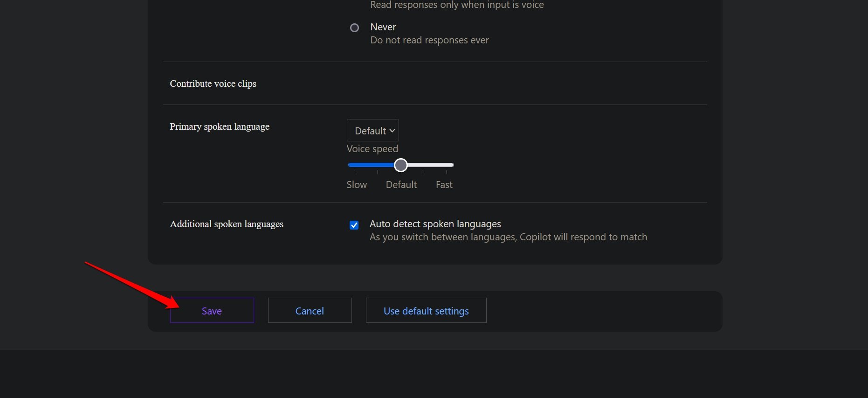Click the Voice speed label
Image resolution: width=868 pixels, height=398 pixels.
372,149
